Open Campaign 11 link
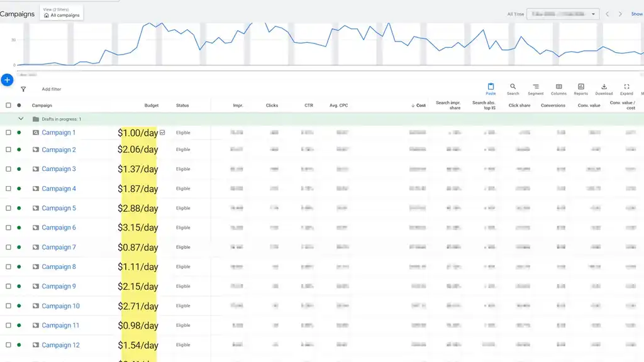This screenshot has width=644, height=362. 60,325
